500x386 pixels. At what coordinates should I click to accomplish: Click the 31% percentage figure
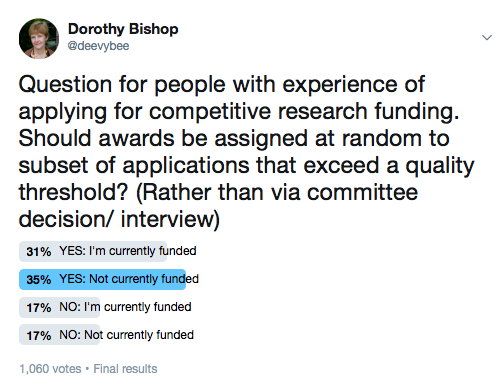[x=39, y=251]
